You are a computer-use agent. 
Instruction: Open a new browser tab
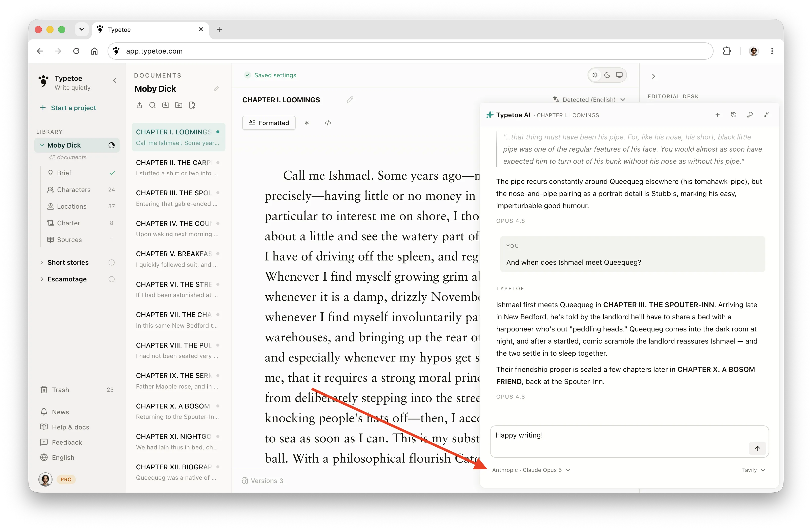point(219,29)
